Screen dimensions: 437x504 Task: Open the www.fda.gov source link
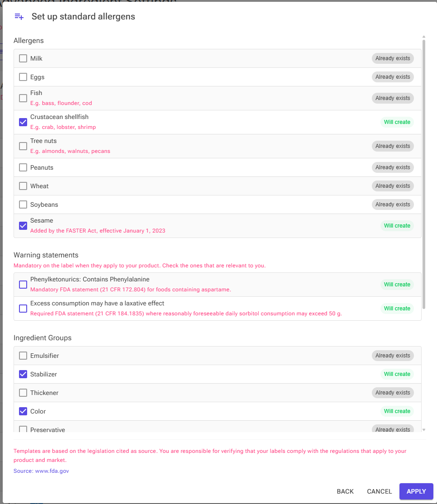[52, 471]
